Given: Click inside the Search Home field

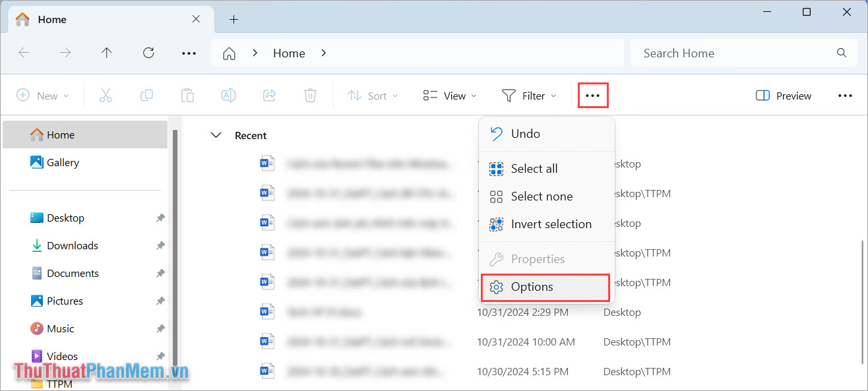Looking at the screenshot, I should [x=726, y=53].
